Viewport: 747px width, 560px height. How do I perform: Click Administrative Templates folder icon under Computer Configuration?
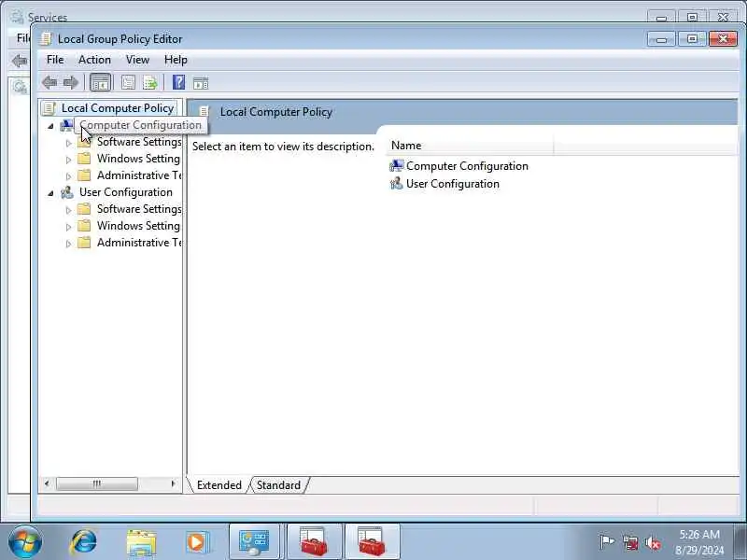click(84, 175)
